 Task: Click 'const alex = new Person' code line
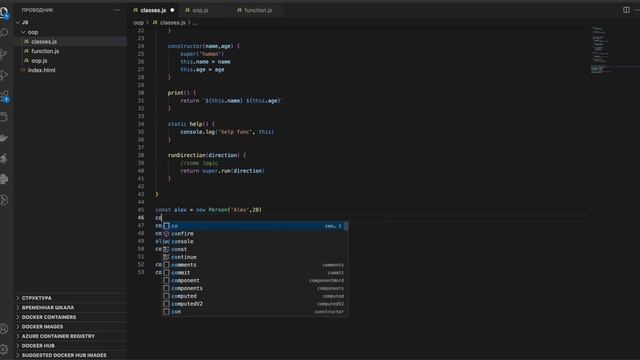(x=208, y=210)
